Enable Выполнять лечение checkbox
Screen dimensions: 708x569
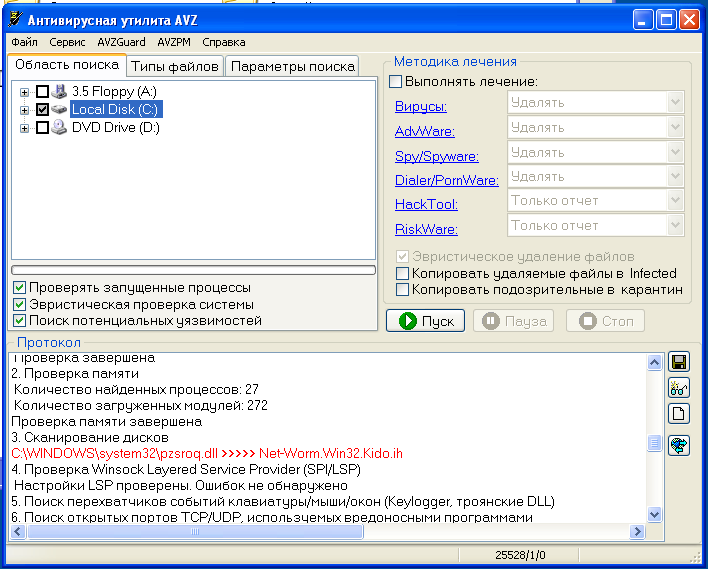[395, 82]
